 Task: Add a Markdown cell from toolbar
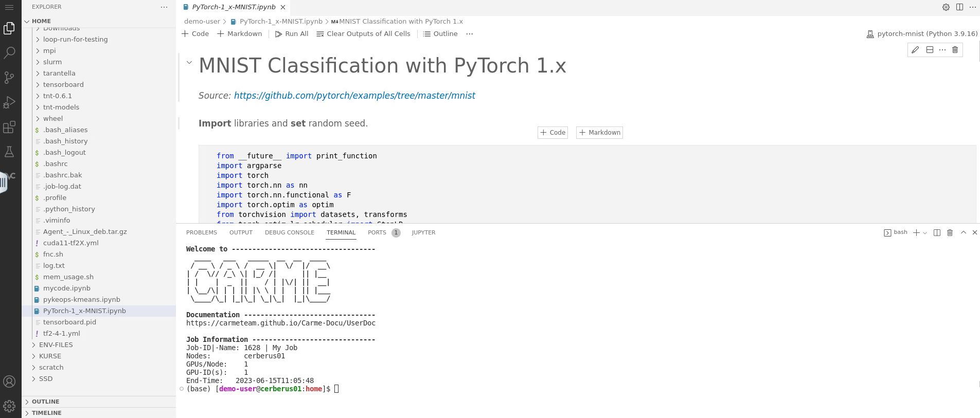(240, 34)
